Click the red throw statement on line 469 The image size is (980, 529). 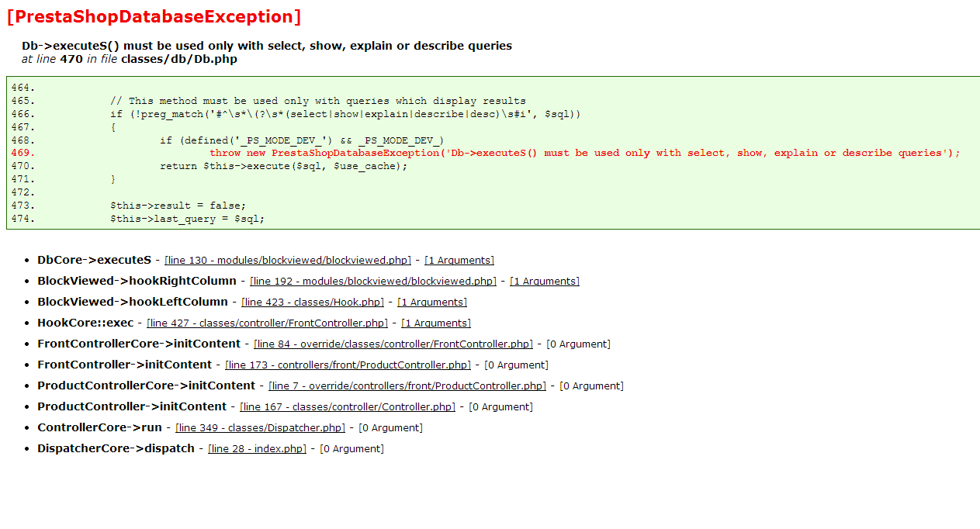[x=585, y=153]
